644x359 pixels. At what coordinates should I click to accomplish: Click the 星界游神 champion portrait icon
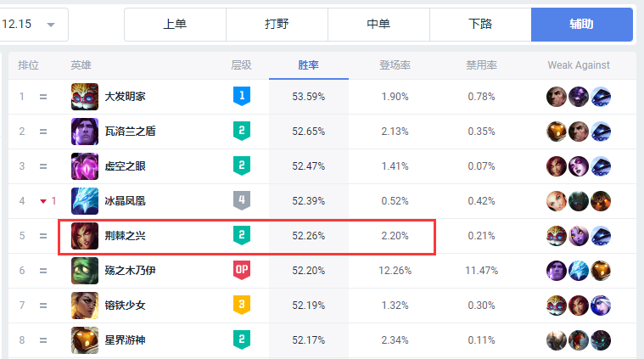(85, 340)
